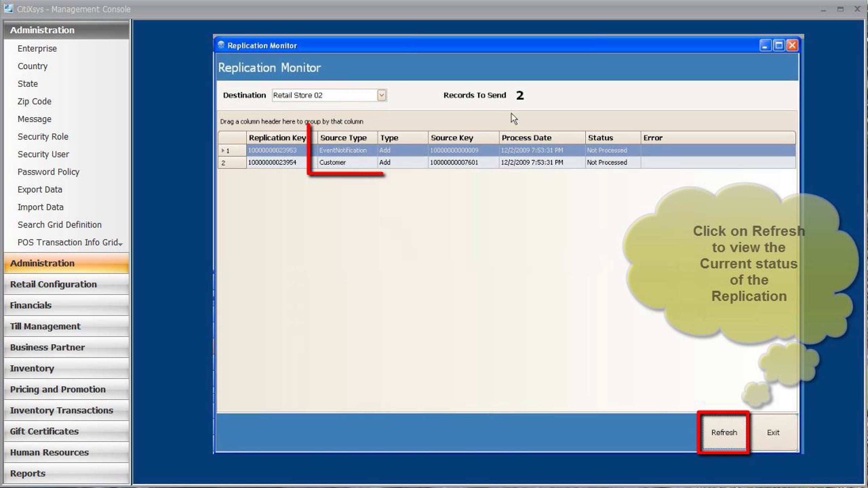Click the CitiXsys app icon in the title bar
The image size is (868, 488).
[8, 9]
